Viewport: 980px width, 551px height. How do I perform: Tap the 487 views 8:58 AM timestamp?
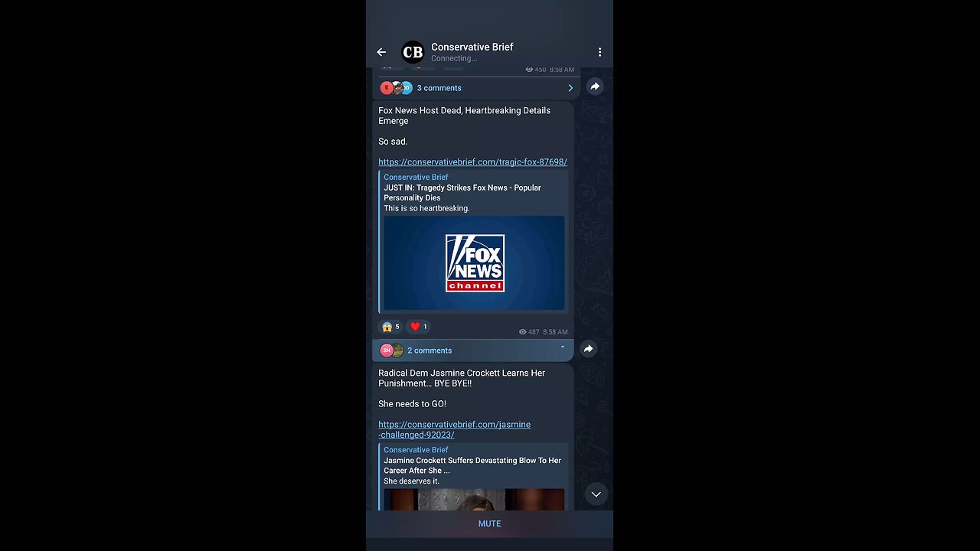click(543, 332)
